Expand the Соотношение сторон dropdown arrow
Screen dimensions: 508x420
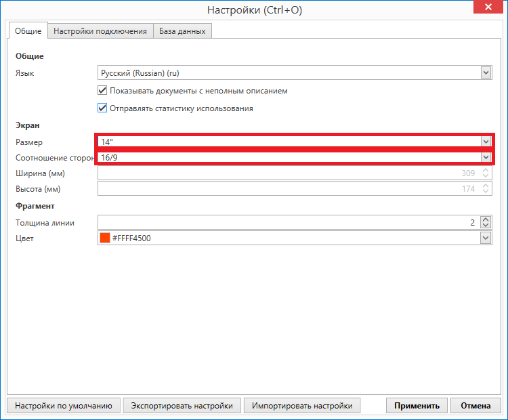[x=486, y=157]
